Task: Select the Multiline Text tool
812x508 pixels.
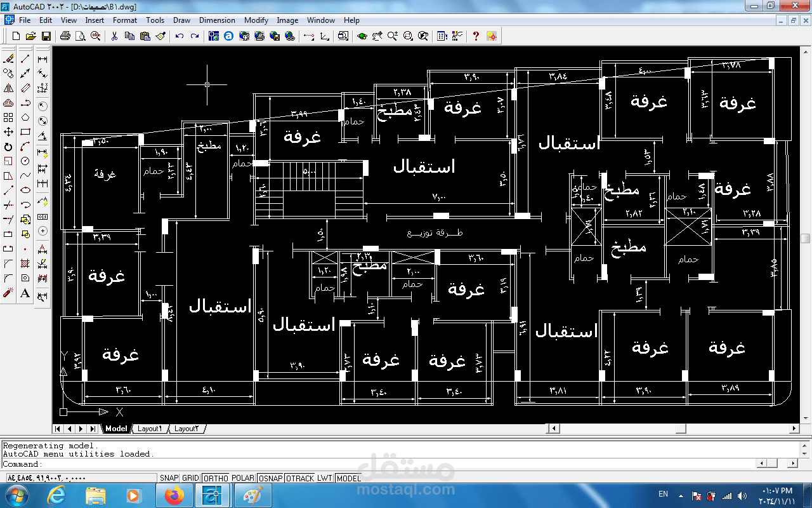Action: pyautogui.click(x=25, y=293)
